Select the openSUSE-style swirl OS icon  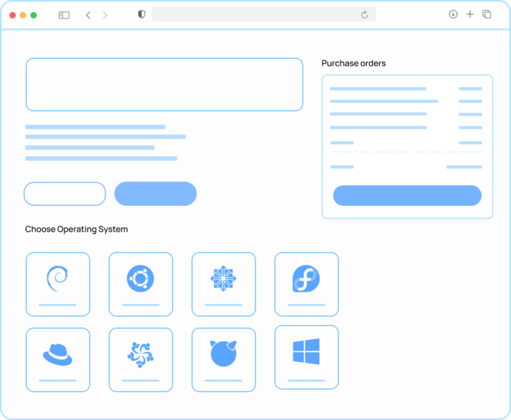pos(140,355)
